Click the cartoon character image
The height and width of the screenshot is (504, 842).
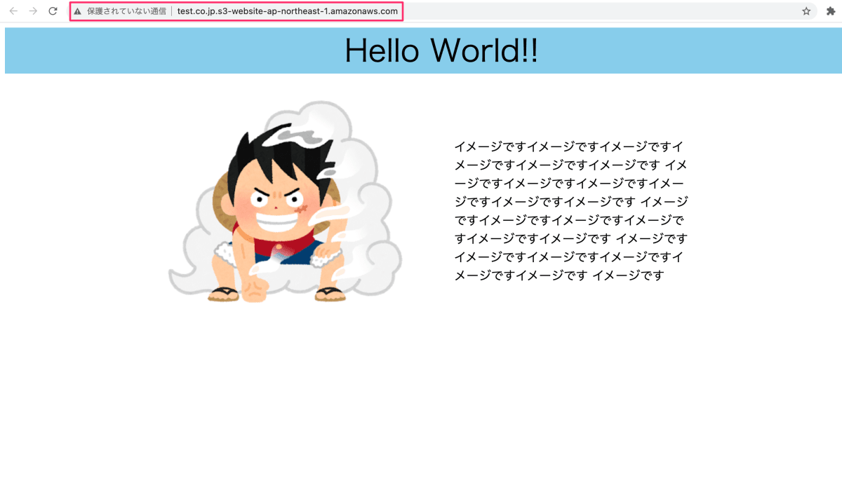(x=286, y=202)
